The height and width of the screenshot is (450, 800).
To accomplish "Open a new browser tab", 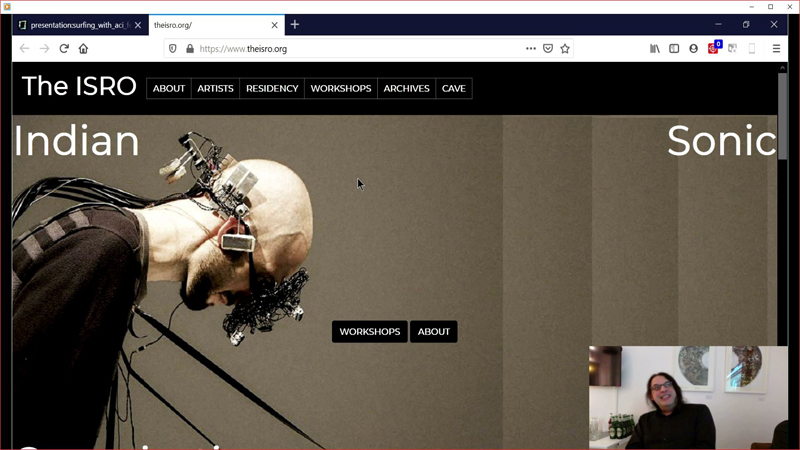I will (x=295, y=24).
